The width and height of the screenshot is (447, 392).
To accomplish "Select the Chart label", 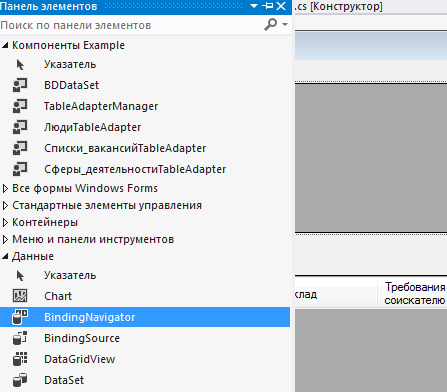I will tap(58, 296).
